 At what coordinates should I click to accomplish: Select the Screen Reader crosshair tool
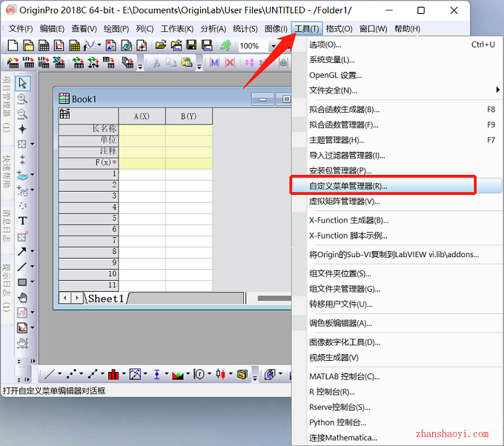[22, 129]
